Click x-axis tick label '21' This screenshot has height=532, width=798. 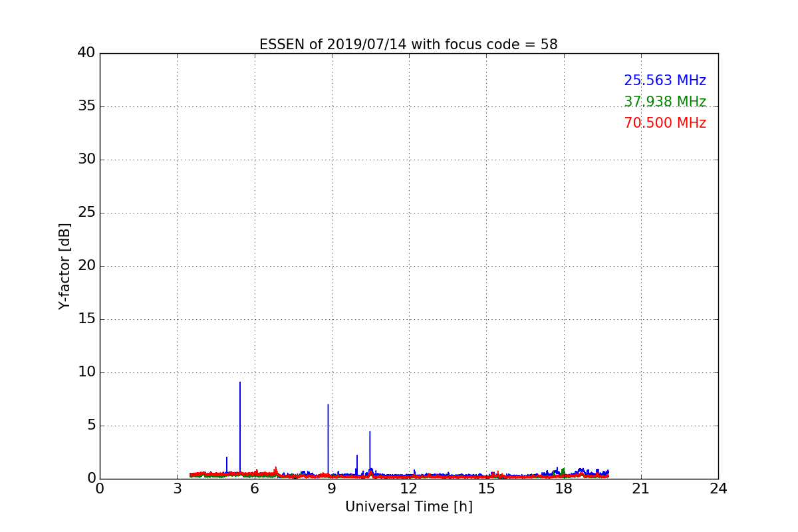click(641, 489)
